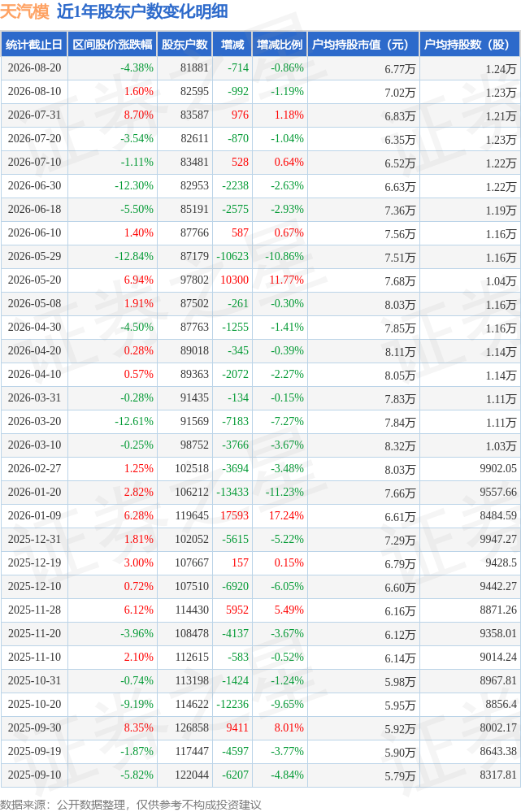
Task: Click the 8.32万 average market value cell
Action: click(x=400, y=446)
